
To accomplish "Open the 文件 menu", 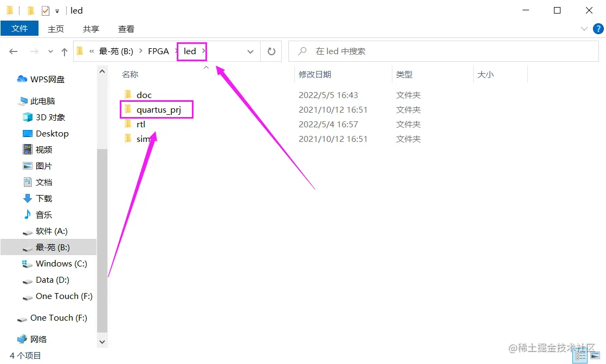I will (x=20, y=29).
